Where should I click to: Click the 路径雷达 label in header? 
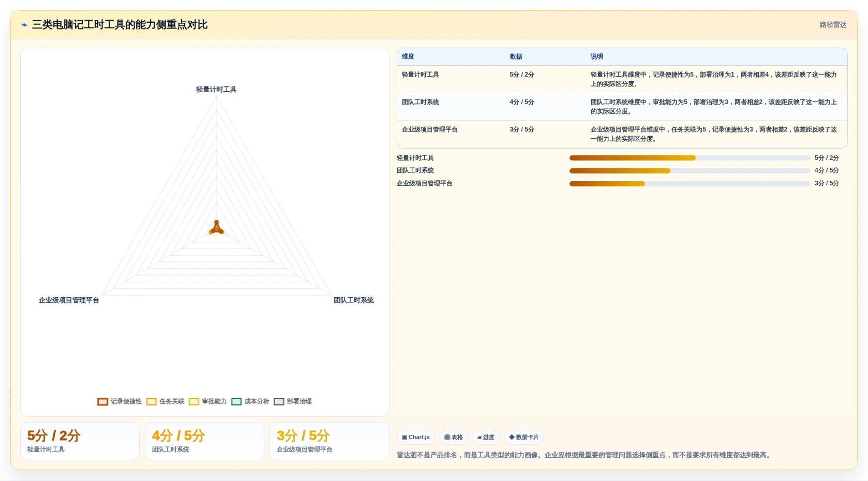833,25
